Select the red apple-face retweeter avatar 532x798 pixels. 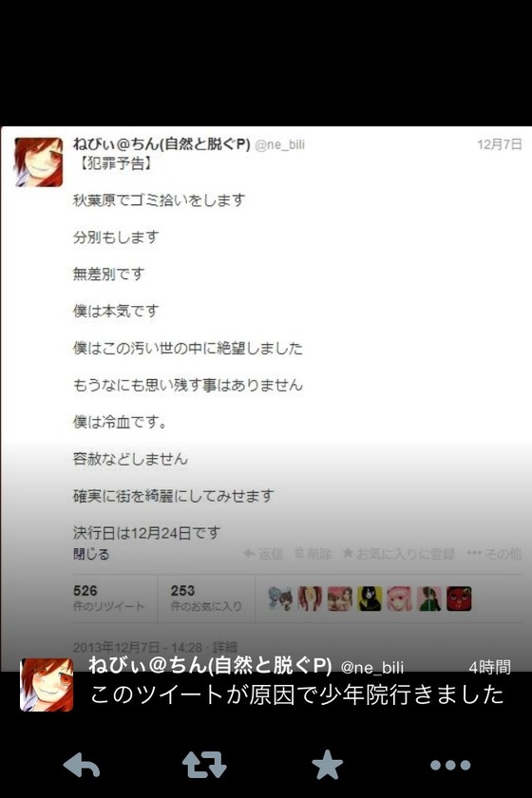tap(459, 598)
